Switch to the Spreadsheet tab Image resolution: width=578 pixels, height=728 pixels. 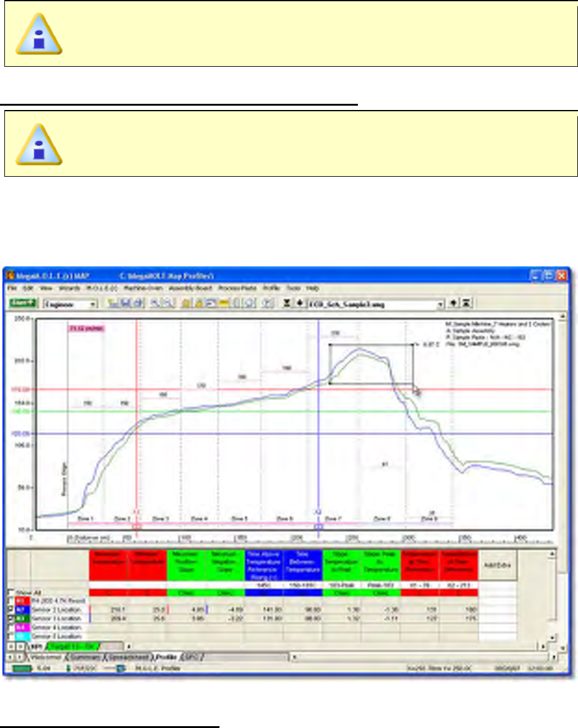(x=129, y=658)
